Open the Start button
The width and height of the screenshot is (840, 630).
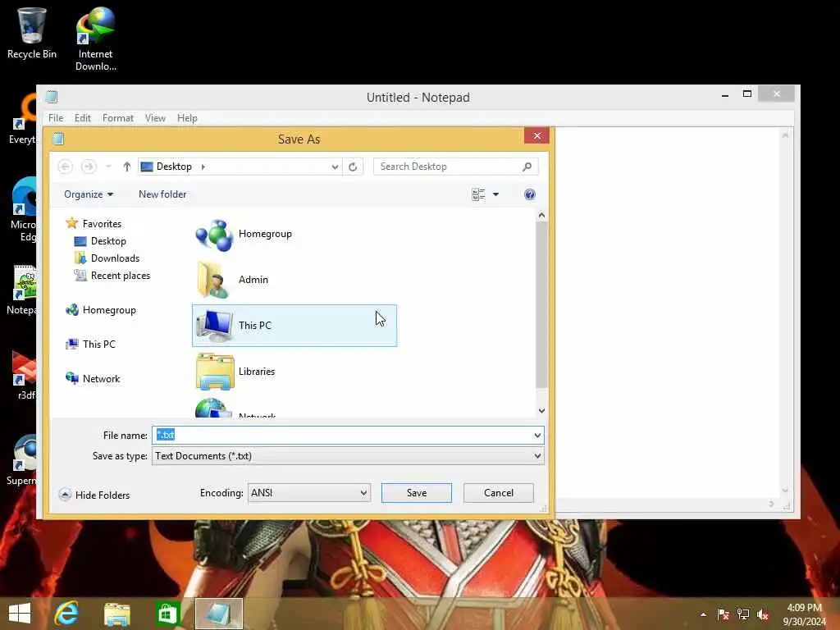(x=20, y=614)
